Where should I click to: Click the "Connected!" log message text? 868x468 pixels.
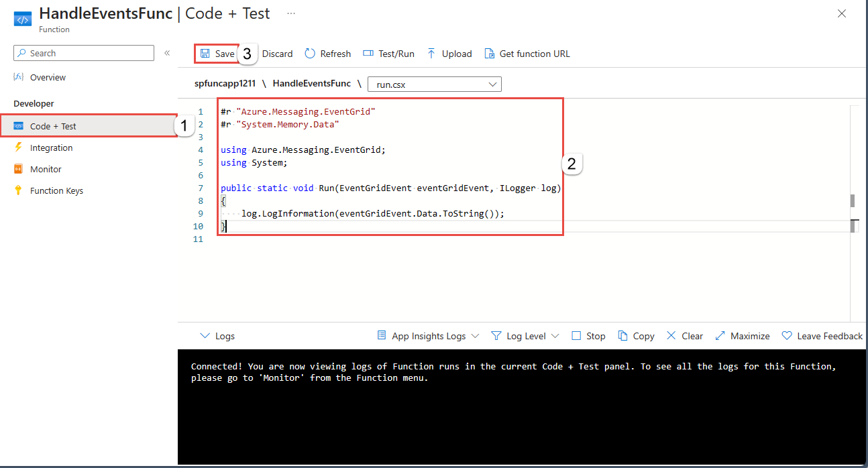pyautogui.click(x=513, y=372)
